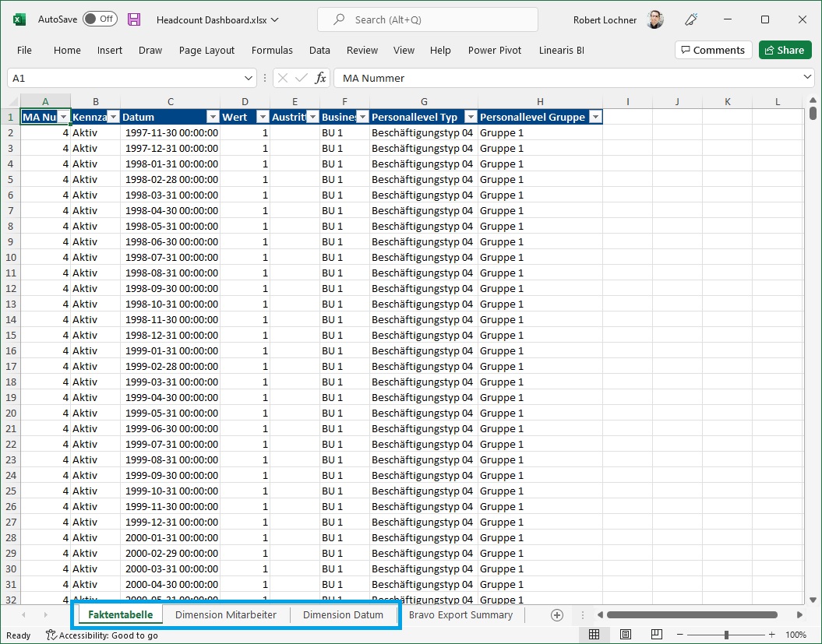Open the filter dropdown on the Datum column

pos(213,116)
